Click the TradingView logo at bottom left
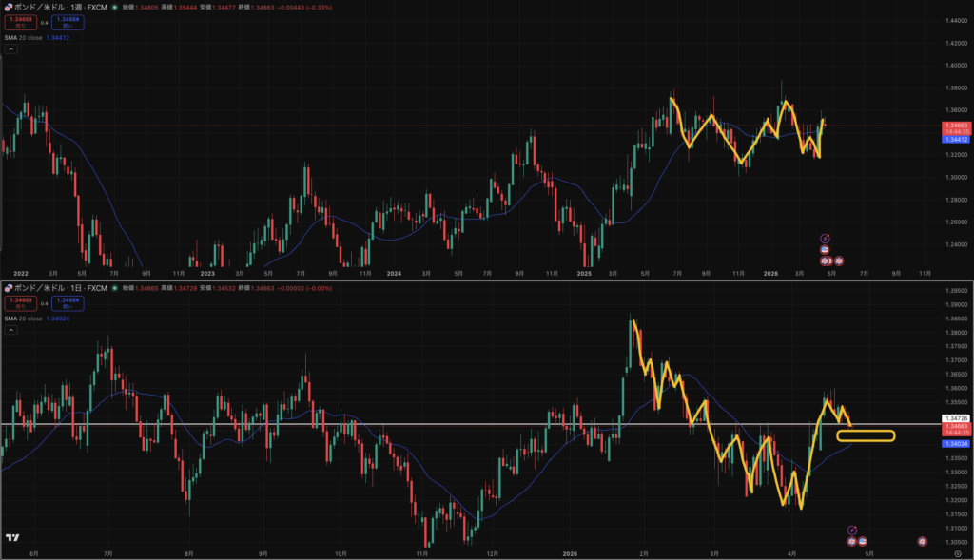The height and width of the screenshot is (560, 974). 12,538
